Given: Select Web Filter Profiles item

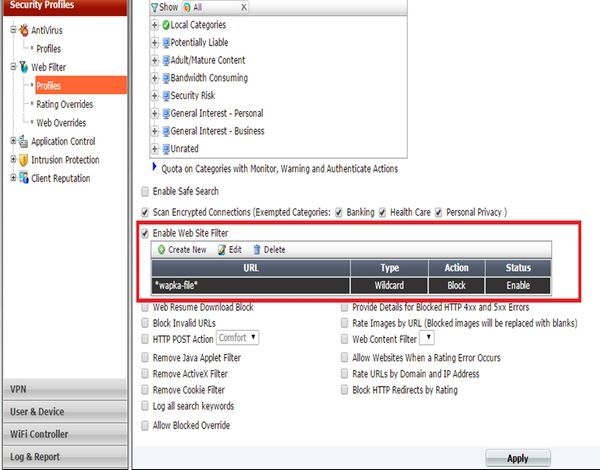Looking at the screenshot, I should (x=81, y=85).
